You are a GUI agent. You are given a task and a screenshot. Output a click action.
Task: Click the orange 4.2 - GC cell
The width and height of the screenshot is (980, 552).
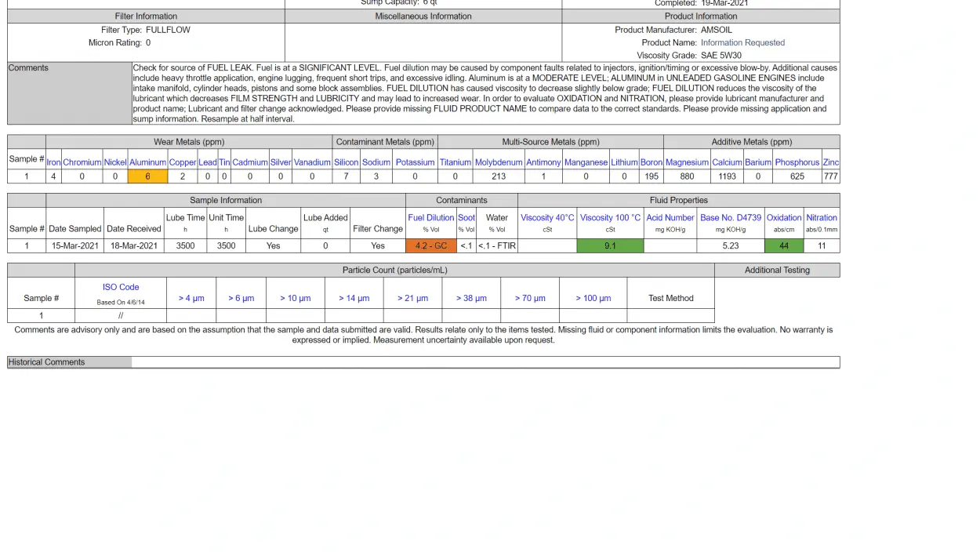pyautogui.click(x=430, y=245)
